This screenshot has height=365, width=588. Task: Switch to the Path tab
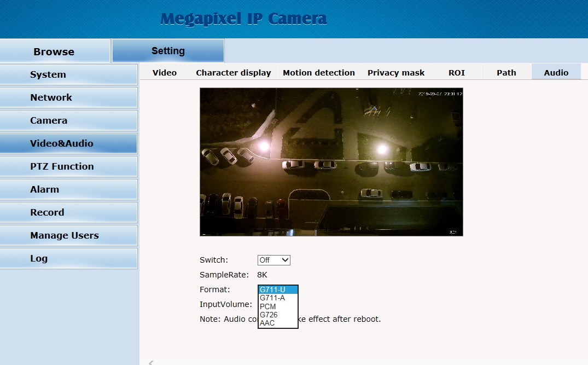pyautogui.click(x=507, y=72)
